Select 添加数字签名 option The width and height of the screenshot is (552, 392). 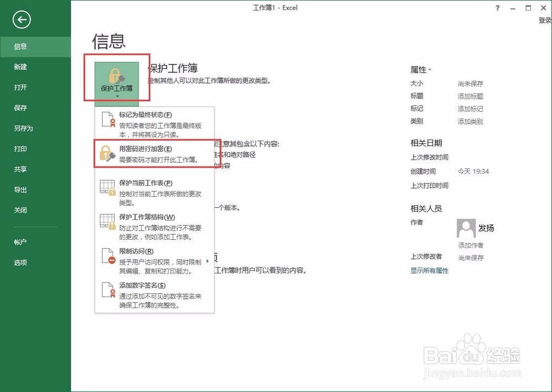pos(155,294)
